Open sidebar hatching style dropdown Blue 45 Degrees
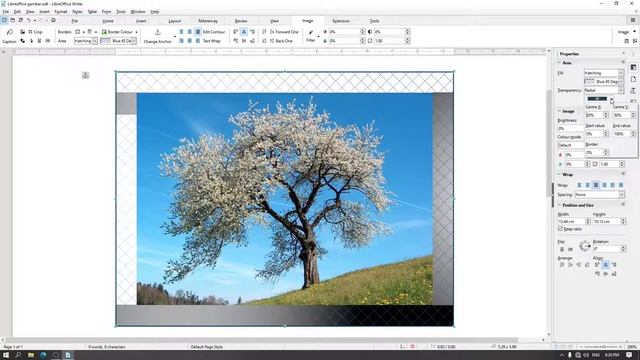Image resolution: width=640 pixels, height=360 pixels. [x=604, y=82]
